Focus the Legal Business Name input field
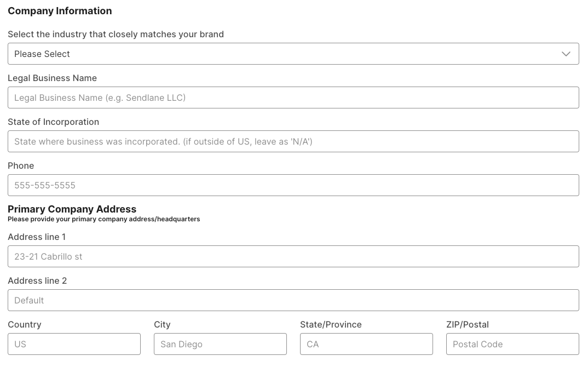This screenshot has width=588, height=367. coord(293,98)
